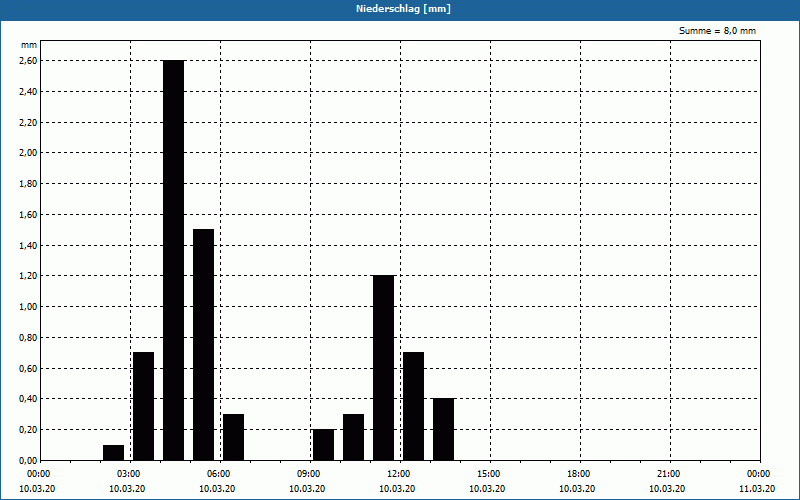This screenshot has height=500, width=800.
Task: Select the 2,20 y-axis label
Action: (28, 122)
